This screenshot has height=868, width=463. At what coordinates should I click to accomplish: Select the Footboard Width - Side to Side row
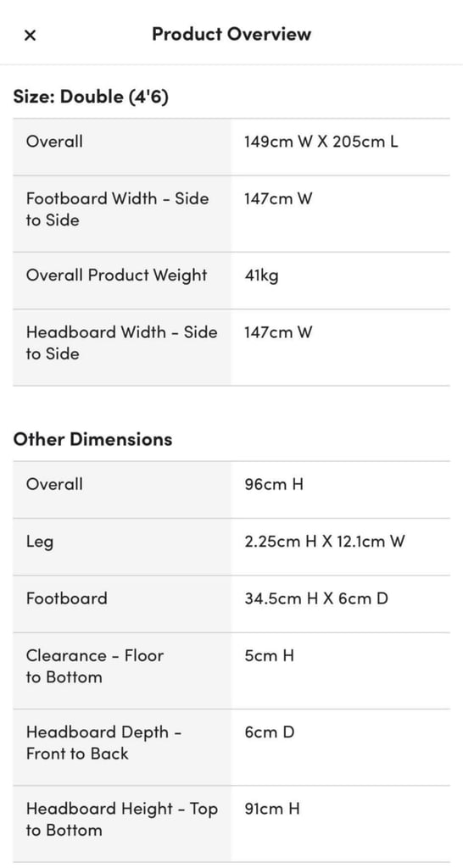(231, 214)
